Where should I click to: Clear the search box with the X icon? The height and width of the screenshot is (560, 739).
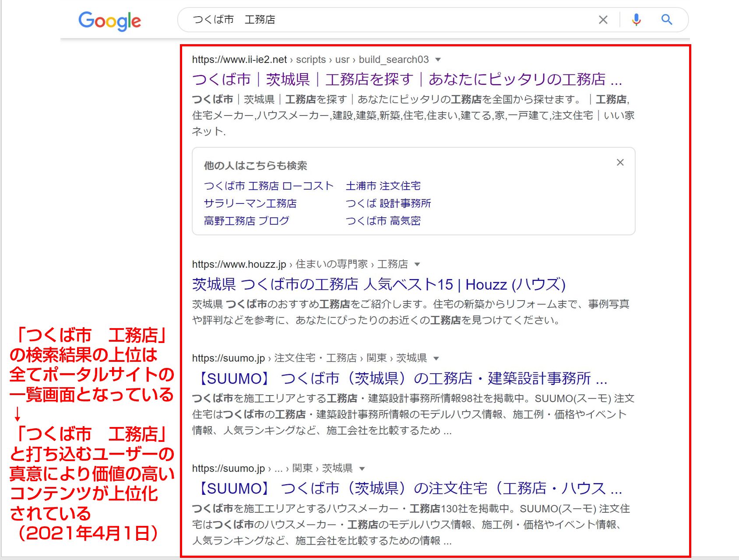click(x=603, y=20)
